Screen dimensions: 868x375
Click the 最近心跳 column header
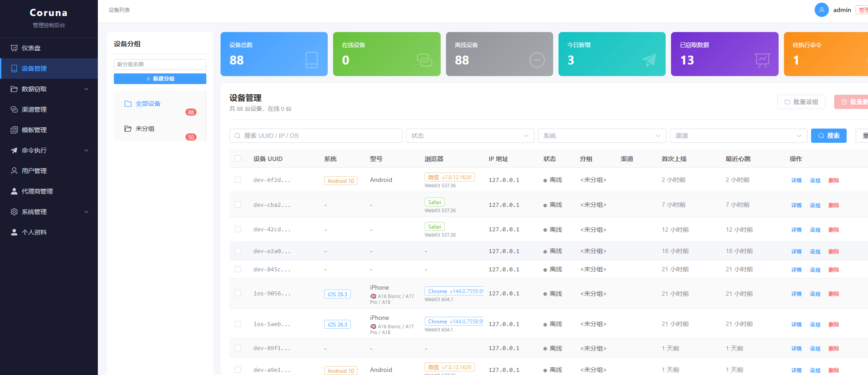(x=738, y=159)
